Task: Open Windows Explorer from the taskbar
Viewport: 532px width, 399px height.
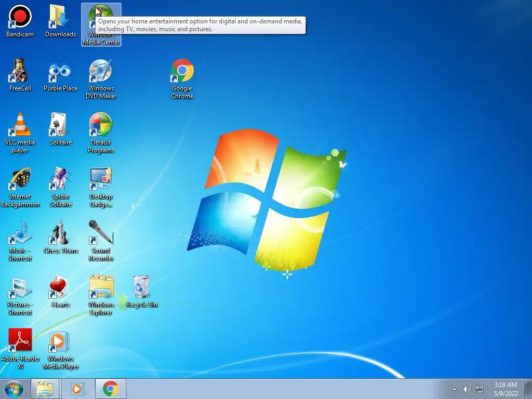Action: tap(45, 389)
